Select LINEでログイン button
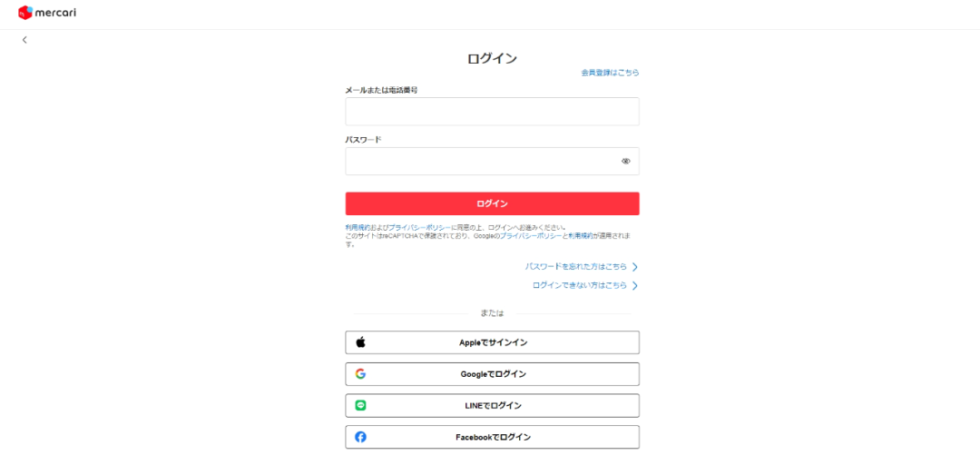Viewport: 980px width, 455px height. pos(492,406)
